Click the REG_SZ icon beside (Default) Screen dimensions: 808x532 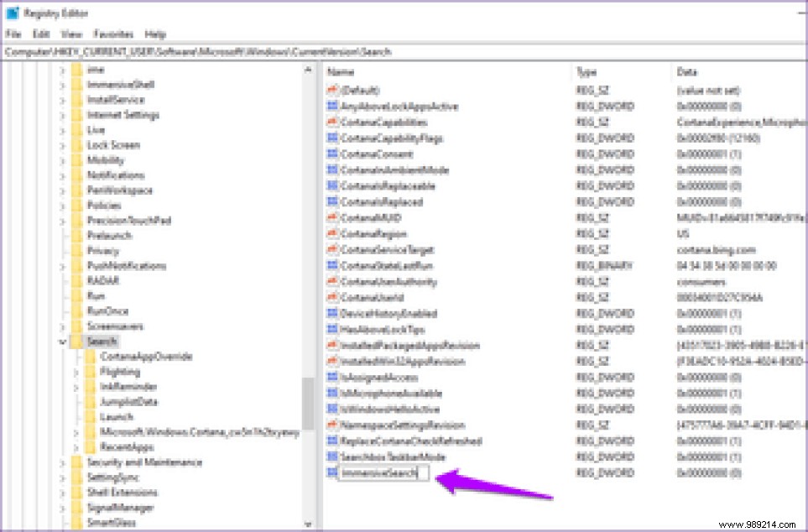tap(332, 91)
